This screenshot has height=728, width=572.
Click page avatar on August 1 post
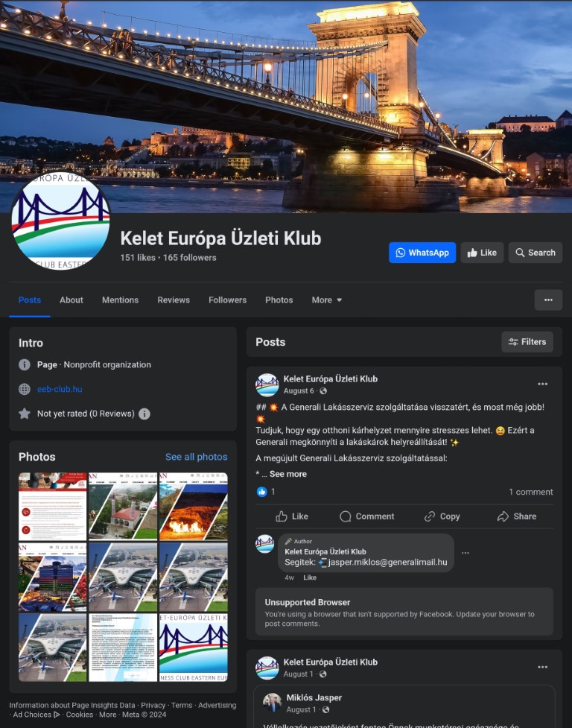click(267, 668)
